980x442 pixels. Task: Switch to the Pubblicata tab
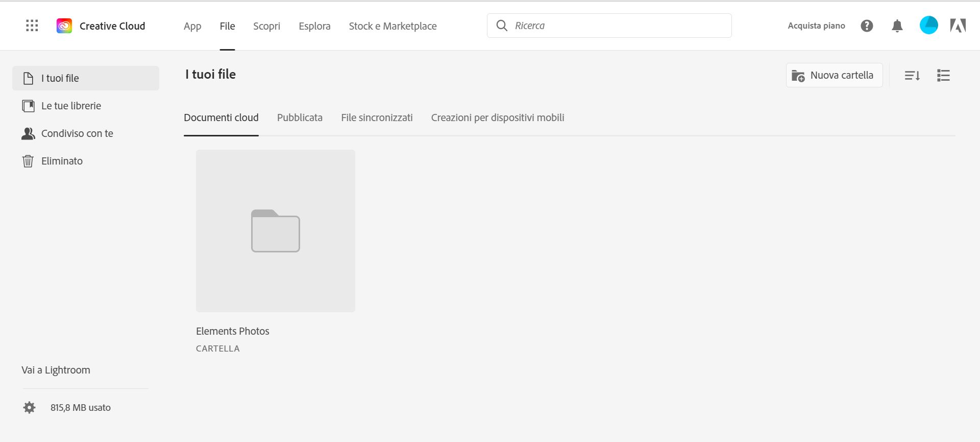point(300,118)
